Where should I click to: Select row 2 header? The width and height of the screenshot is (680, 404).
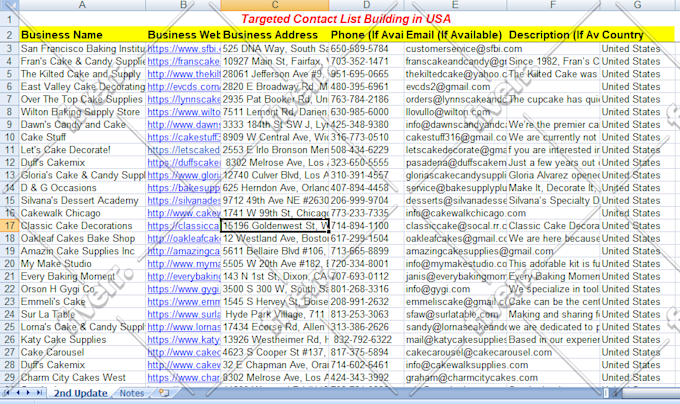10,35
